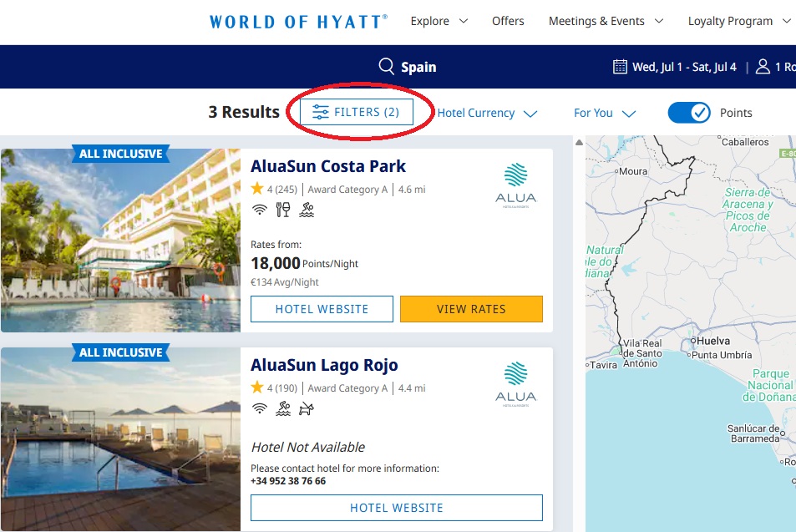Click Hotel Website for AluaSun Lago Rojo
The width and height of the screenshot is (796, 532).
[397, 508]
